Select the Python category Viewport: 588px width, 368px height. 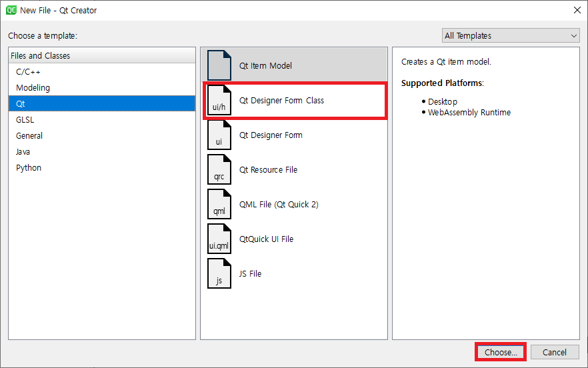(102, 168)
